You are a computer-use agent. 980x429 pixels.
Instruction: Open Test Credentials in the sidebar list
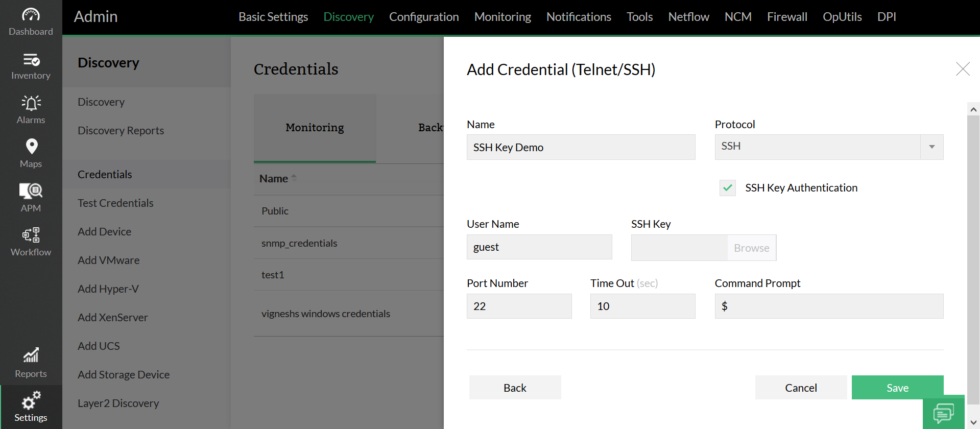click(115, 203)
